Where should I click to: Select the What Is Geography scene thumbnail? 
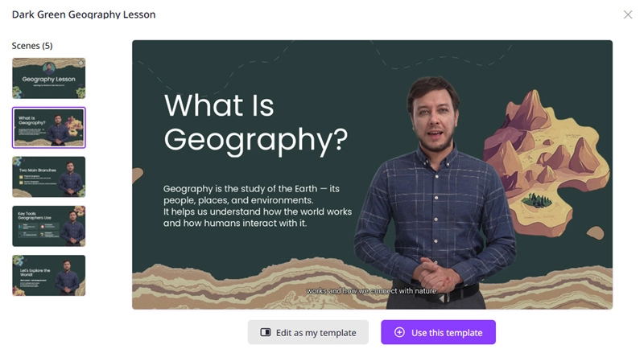click(x=49, y=128)
